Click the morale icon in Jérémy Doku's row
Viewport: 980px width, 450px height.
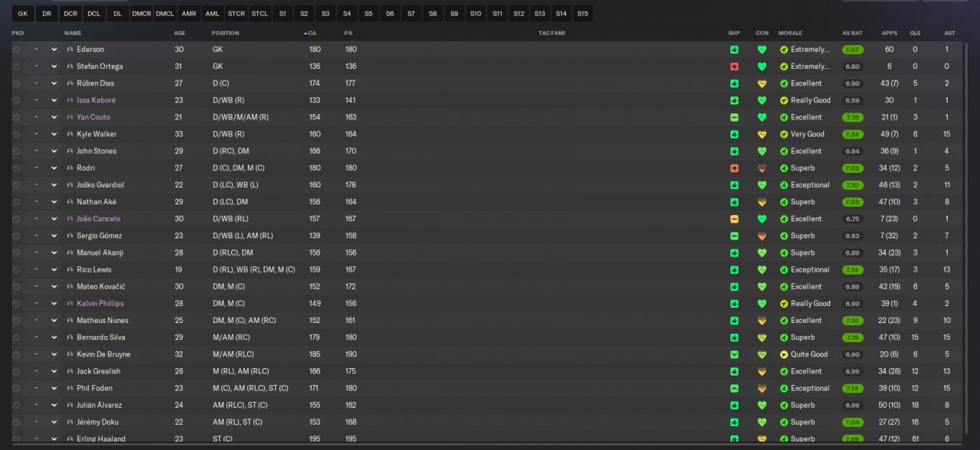784,422
